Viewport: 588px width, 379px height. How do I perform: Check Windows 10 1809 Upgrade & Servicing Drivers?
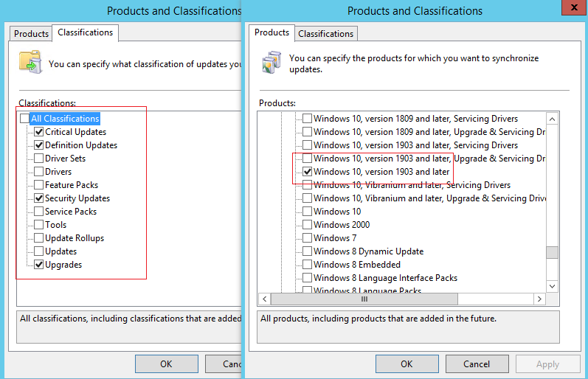[307, 132]
